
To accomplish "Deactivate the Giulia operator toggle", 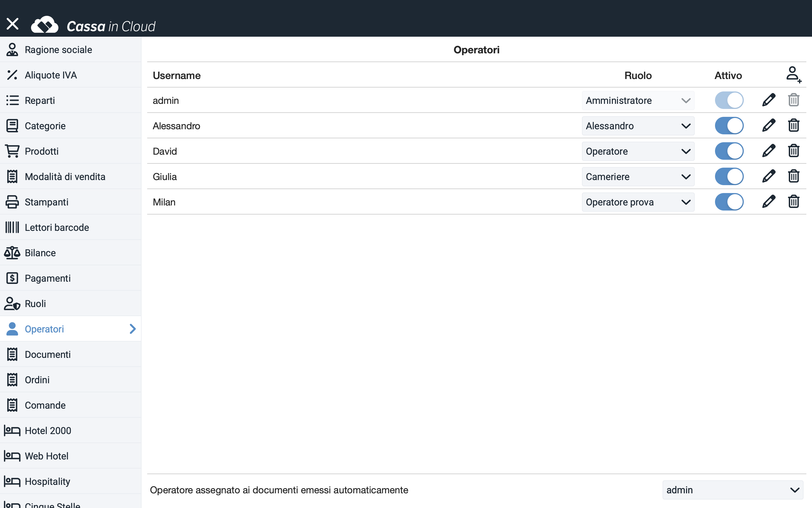I will [x=729, y=176].
